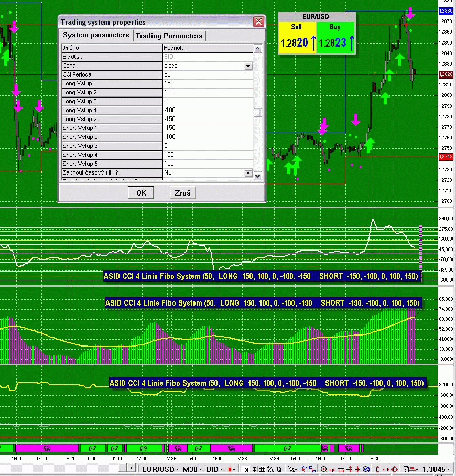Viewport: 456px width, 476px height.
Task: Click the blue refresh zoom icon
Action: pos(366,469)
